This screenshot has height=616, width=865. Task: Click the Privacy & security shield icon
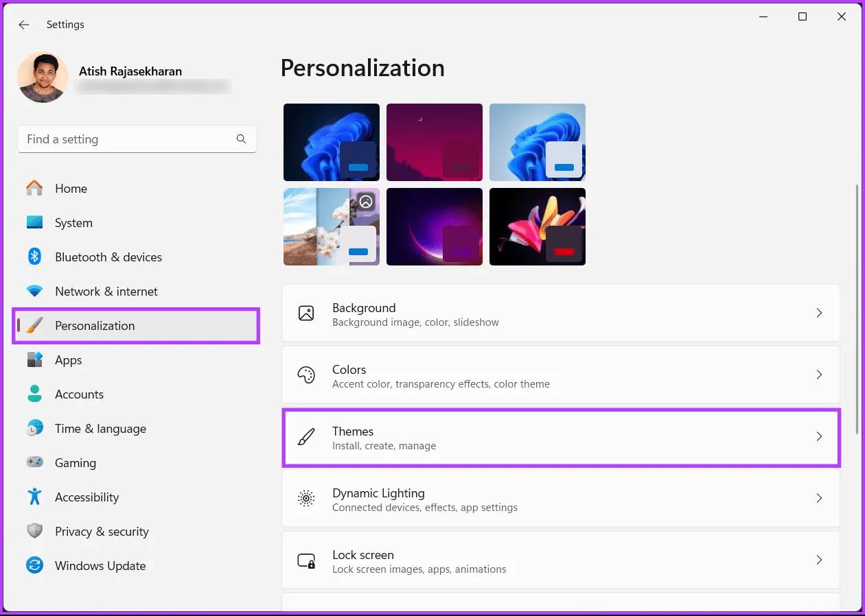[x=34, y=531]
